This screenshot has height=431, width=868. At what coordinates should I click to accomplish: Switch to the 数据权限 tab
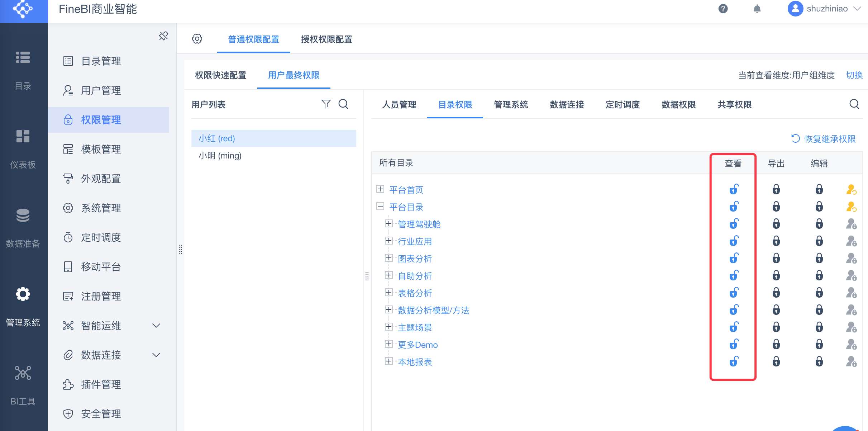[678, 104]
